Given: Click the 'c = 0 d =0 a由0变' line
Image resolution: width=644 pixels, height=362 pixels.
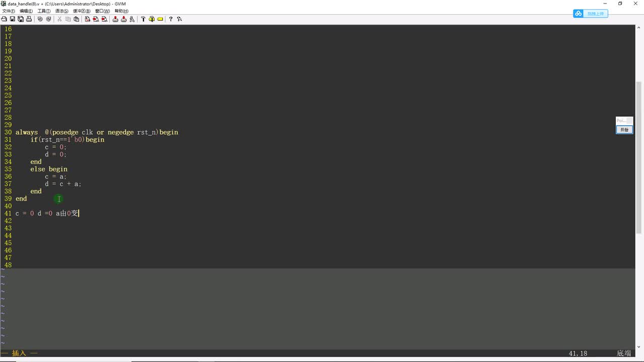Looking at the screenshot, I should tap(47, 213).
